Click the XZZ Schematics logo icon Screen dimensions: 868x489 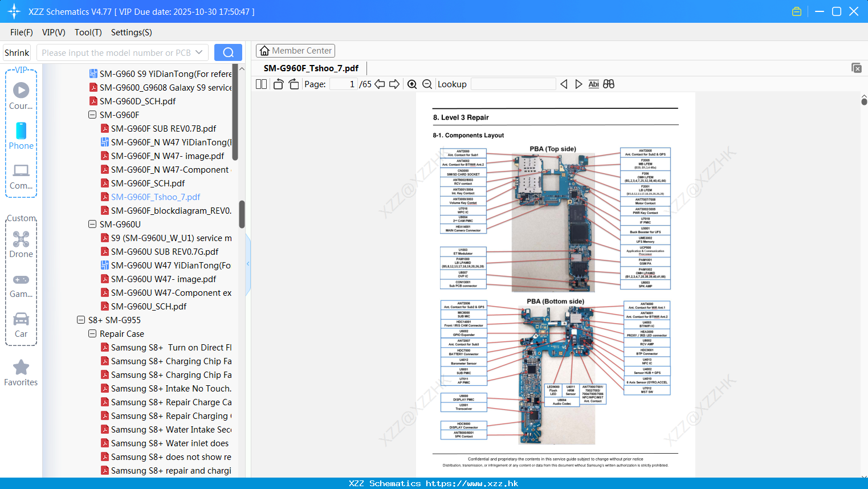point(14,11)
